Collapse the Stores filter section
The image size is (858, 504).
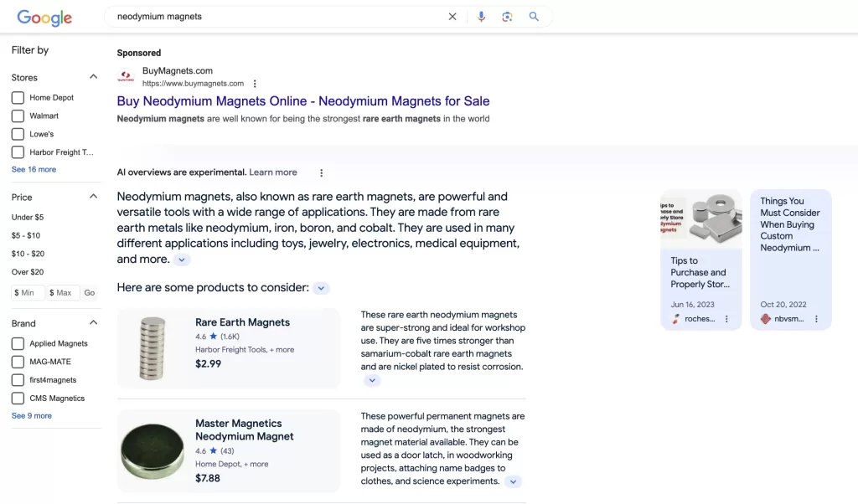93,77
